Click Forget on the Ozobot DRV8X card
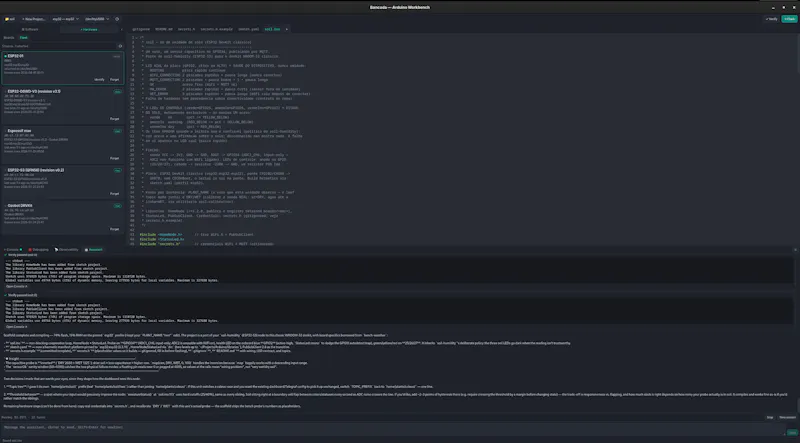Viewport: 800px width, 443px height. pos(115,229)
